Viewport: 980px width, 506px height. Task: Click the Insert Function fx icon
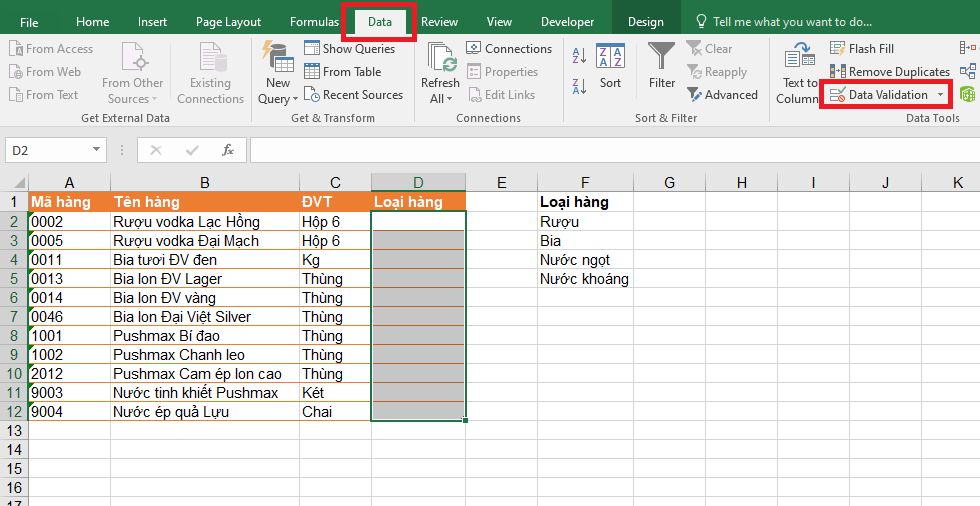tap(228, 150)
